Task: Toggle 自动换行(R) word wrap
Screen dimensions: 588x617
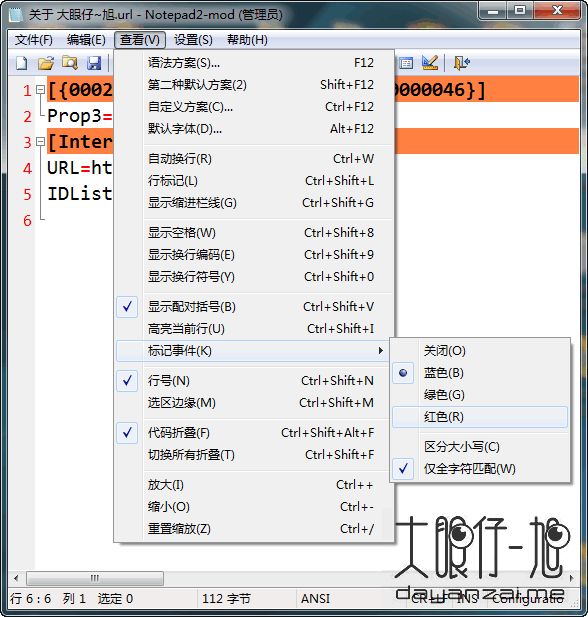Action: tap(255, 159)
